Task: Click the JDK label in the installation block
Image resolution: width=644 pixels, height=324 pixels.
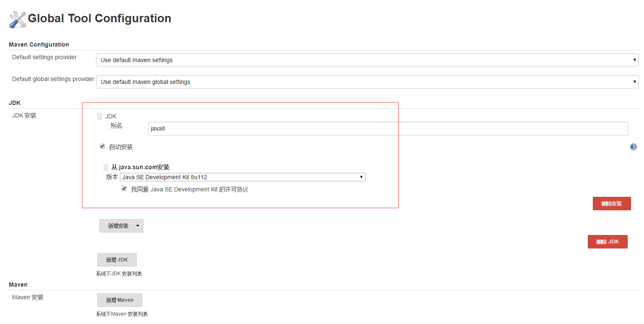Action: (x=111, y=116)
